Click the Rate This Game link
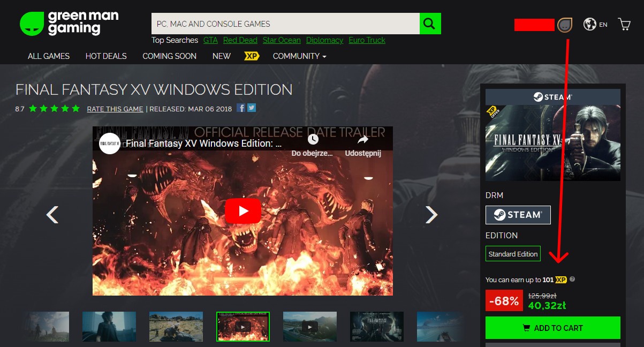This screenshot has width=644, height=347. (115, 109)
